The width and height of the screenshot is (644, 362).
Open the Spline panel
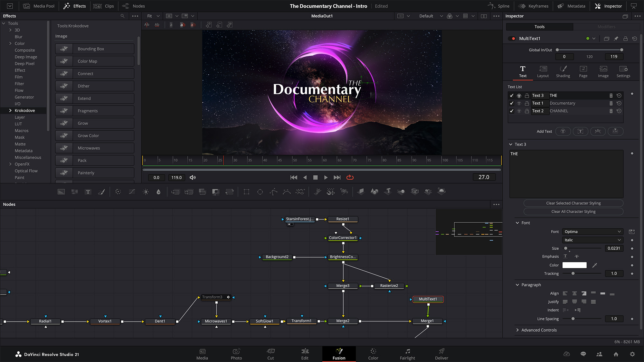[499, 6]
